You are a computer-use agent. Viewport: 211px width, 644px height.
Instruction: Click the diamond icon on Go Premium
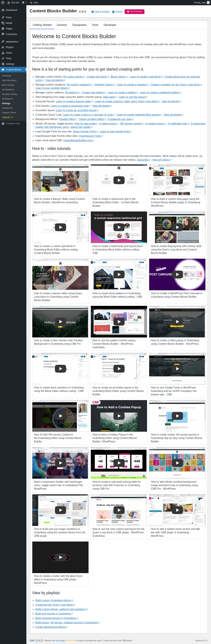(x=128, y=12)
